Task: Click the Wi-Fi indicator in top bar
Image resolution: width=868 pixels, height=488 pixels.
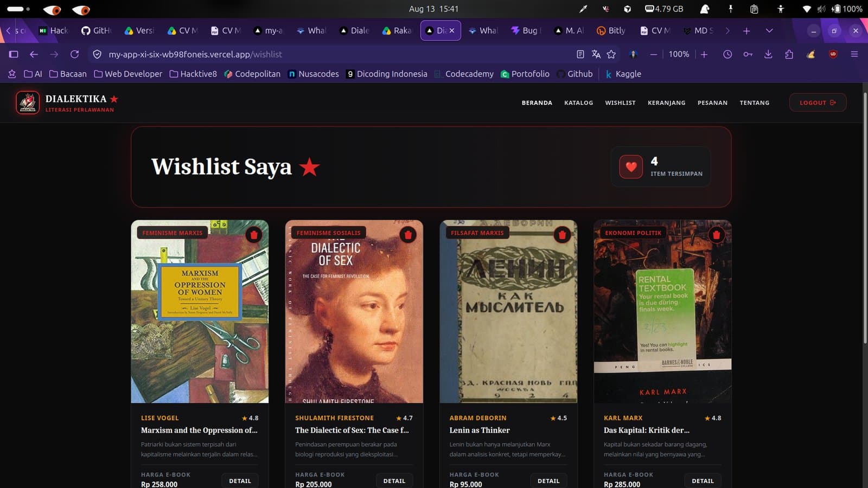Action: point(807,9)
